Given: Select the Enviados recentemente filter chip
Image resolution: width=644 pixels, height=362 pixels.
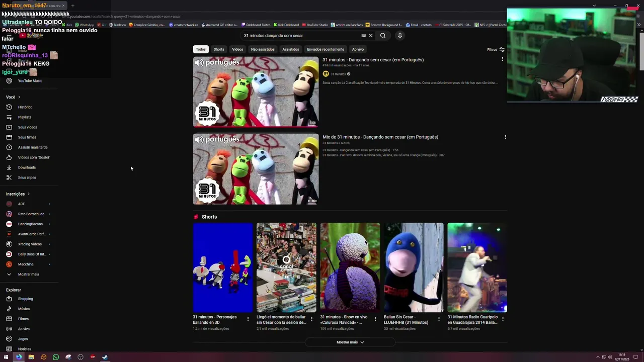Looking at the screenshot, I should [x=326, y=49].
